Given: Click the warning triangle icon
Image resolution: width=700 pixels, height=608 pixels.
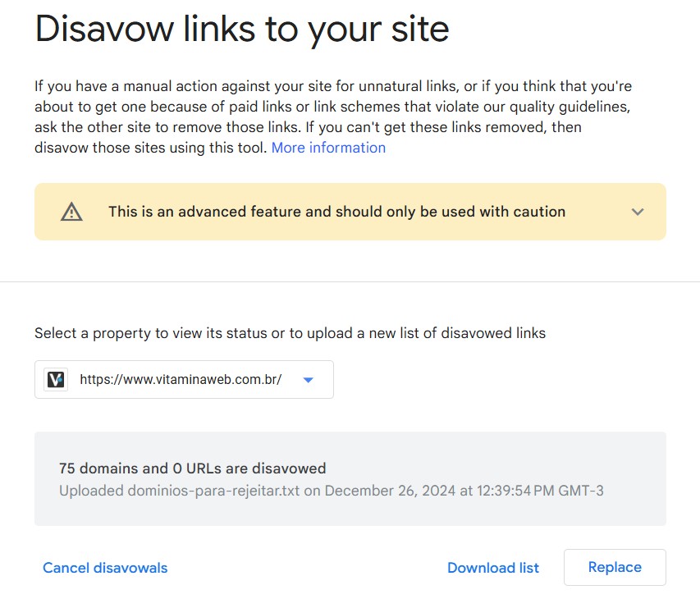Looking at the screenshot, I should point(71,212).
